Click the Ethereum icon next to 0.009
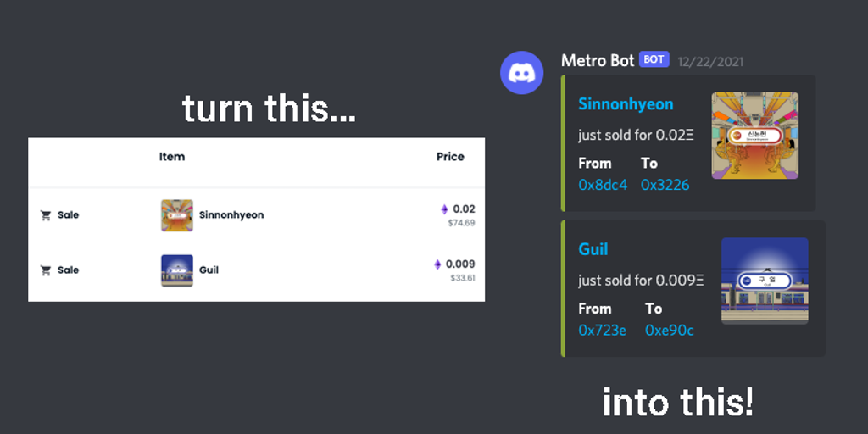The image size is (868, 434). click(x=437, y=264)
